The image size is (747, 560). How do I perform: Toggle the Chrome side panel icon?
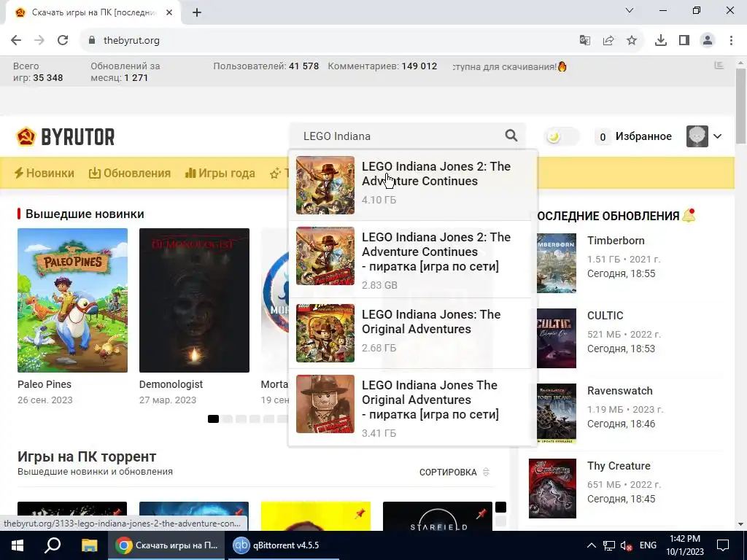[x=684, y=41]
